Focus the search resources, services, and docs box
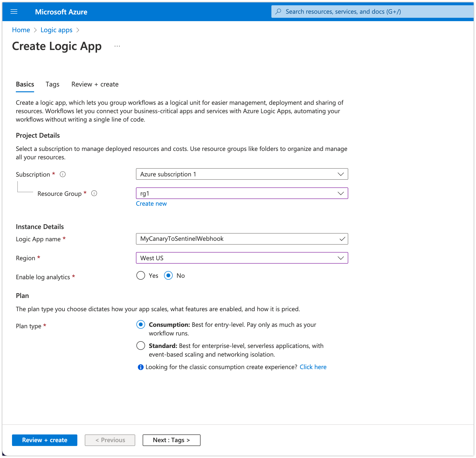 pyautogui.click(x=372, y=12)
